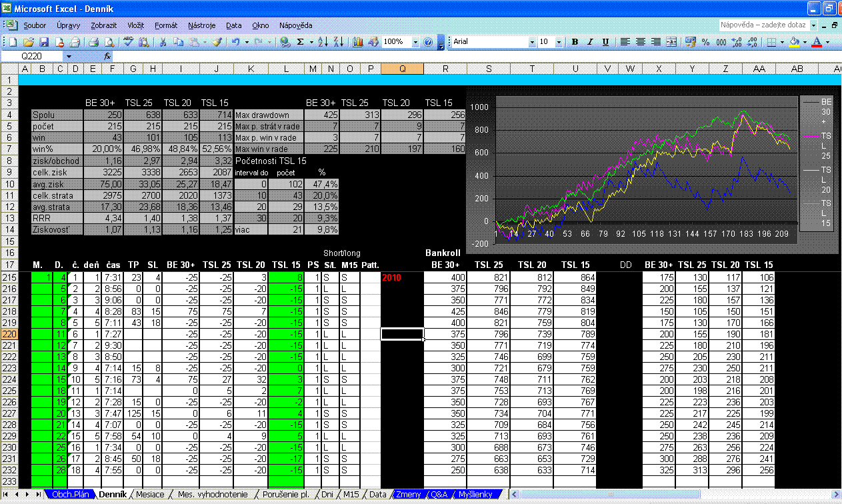Sort descending Z to A
This screenshot has height=504, width=842.
pyautogui.click(x=338, y=41)
